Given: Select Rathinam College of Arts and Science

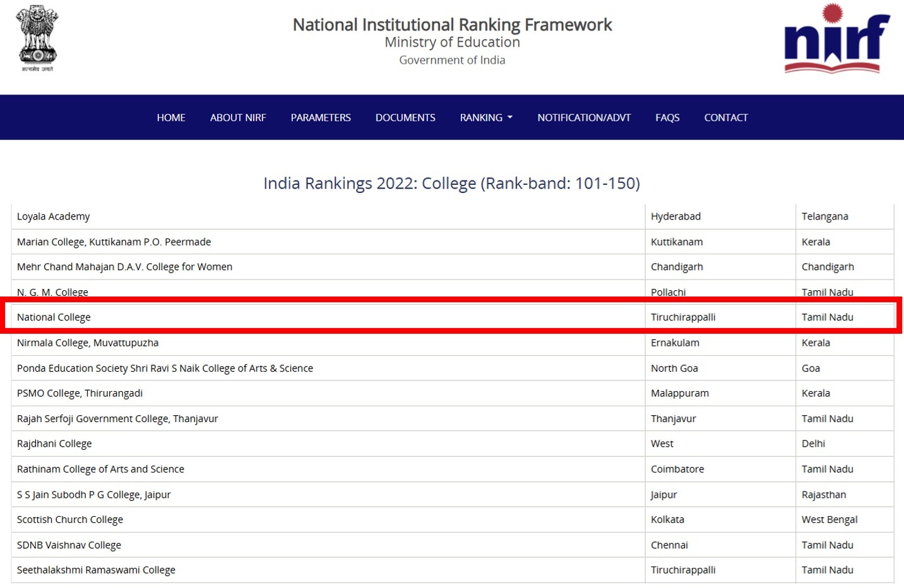Looking at the screenshot, I should pos(100,469).
